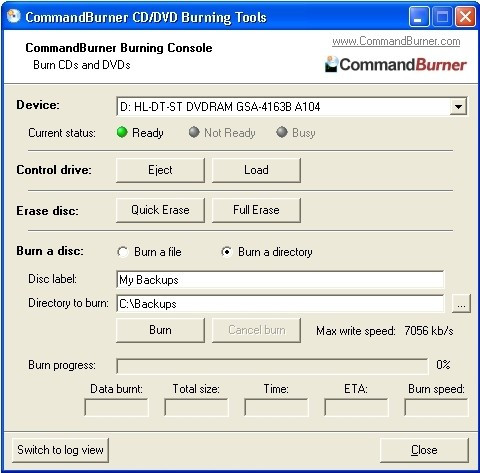Click the Burn progress bar
This screenshot has height=473, width=480.
click(272, 366)
